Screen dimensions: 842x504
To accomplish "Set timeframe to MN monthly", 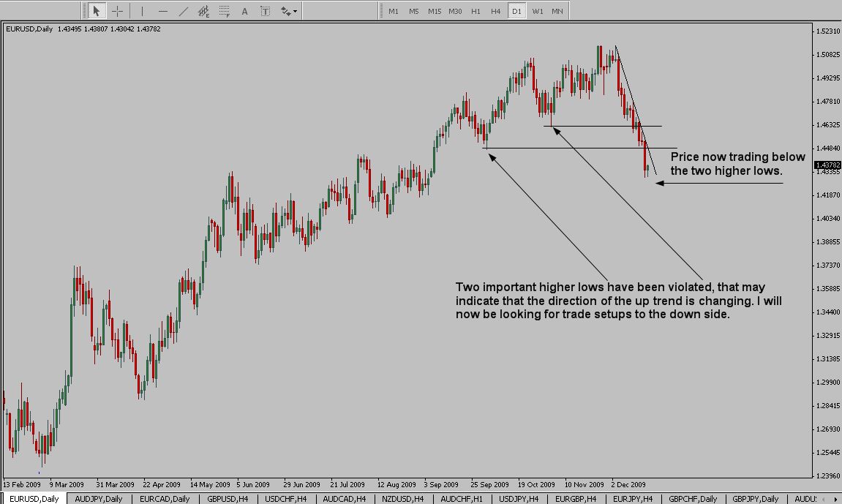I will click(x=557, y=11).
